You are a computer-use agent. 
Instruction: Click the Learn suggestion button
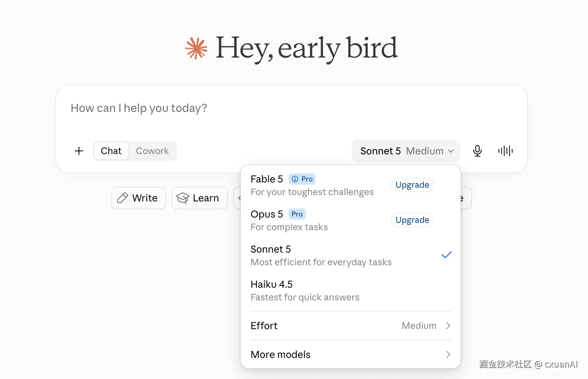[x=200, y=198]
